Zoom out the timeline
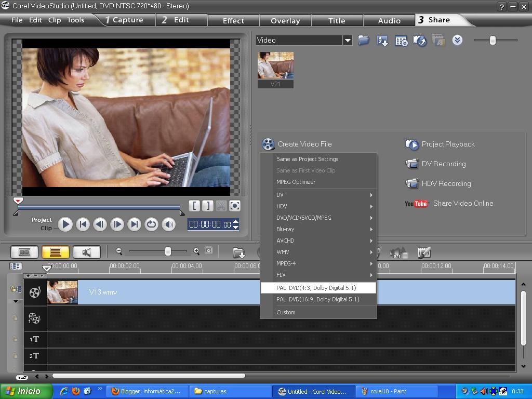532x399 pixels. [x=119, y=251]
